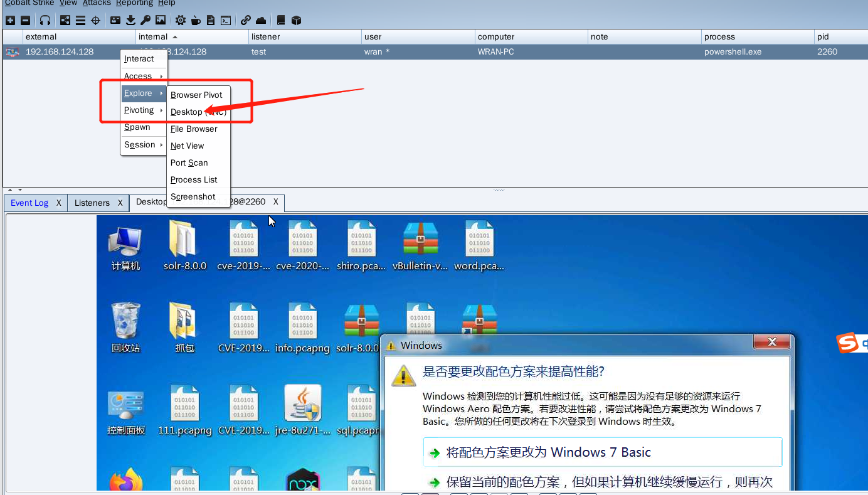Viewport: 868px width, 495px height.
Task: Click the Host a File chain link icon
Action: click(x=246, y=20)
